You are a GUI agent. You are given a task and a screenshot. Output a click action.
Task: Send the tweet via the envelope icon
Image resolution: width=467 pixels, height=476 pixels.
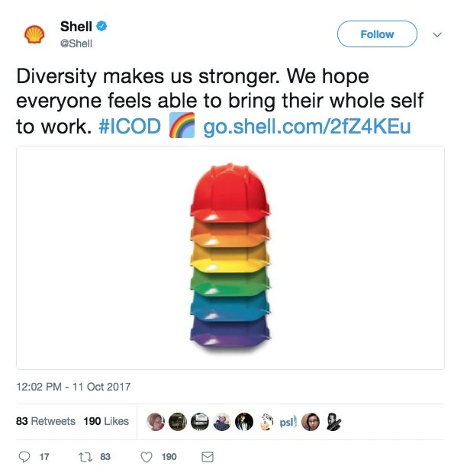pyautogui.click(x=208, y=457)
